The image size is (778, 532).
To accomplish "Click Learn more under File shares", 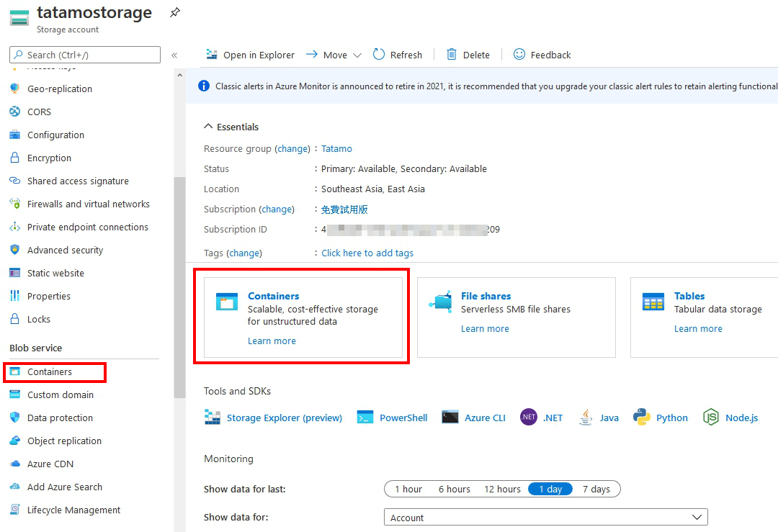I will point(485,328).
